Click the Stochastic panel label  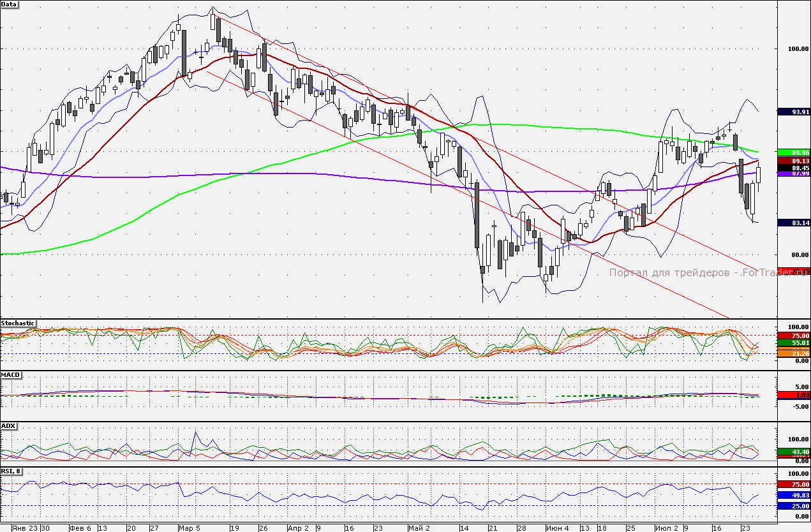click(x=18, y=323)
